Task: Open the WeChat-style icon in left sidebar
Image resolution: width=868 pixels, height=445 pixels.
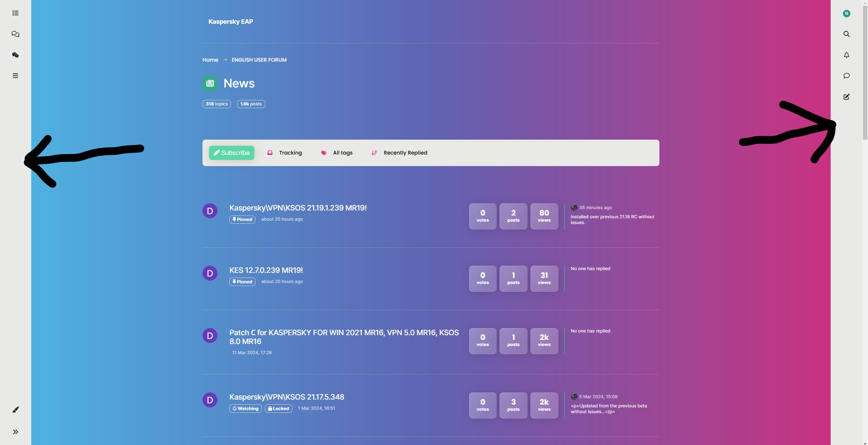Action: [x=15, y=55]
